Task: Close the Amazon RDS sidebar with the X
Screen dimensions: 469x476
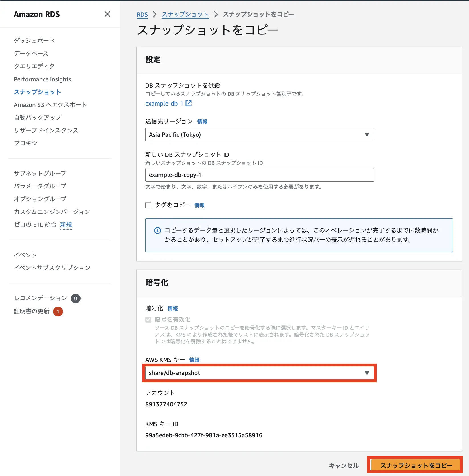Action: point(107,14)
